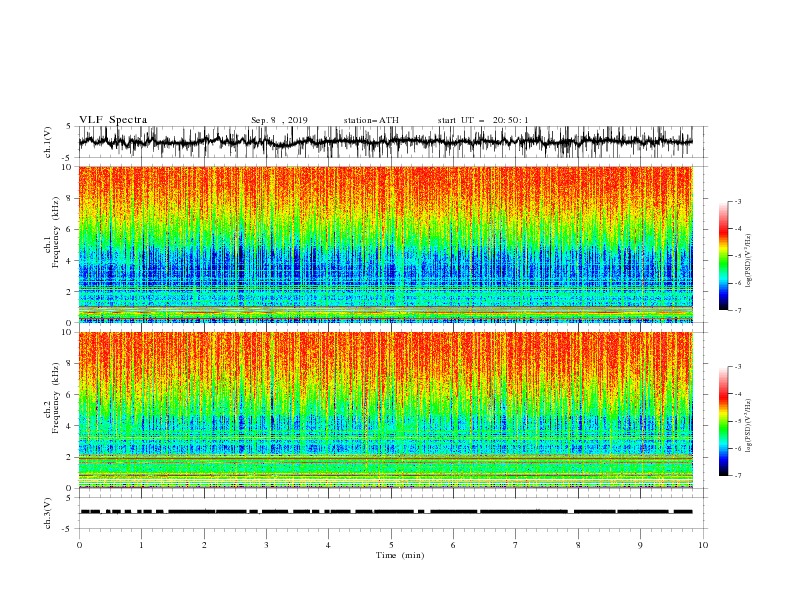Image resolution: width=792 pixels, height=612 pixels.
Task: Click time axis tick label '2'
Action: (204, 545)
